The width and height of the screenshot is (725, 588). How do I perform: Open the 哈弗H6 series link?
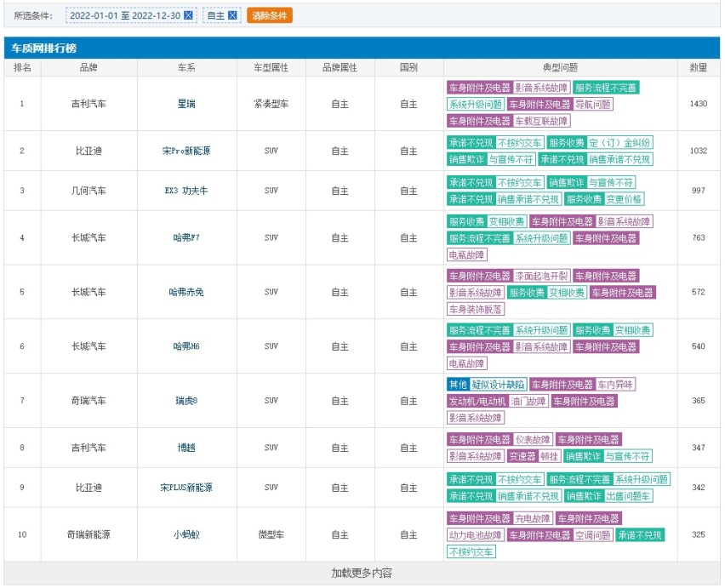[186, 346]
